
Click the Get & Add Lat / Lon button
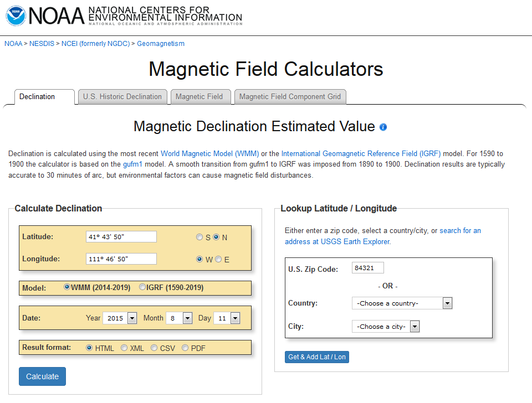tap(317, 357)
